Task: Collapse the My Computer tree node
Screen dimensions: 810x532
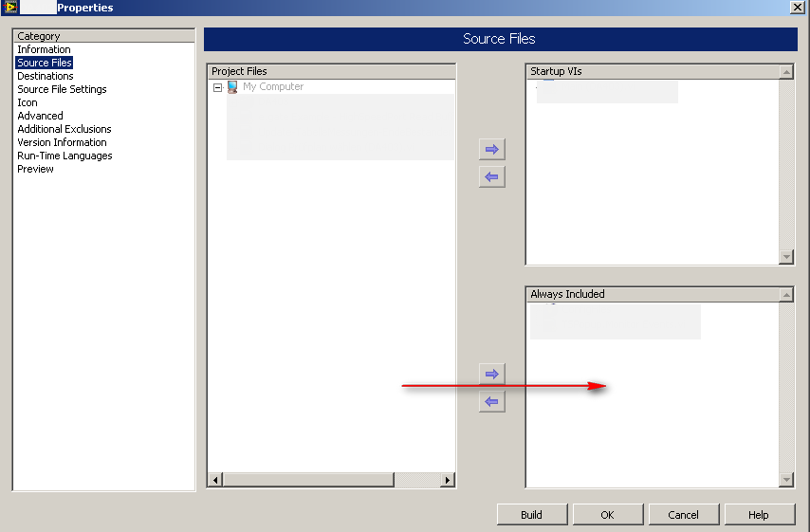Action: click(x=218, y=88)
